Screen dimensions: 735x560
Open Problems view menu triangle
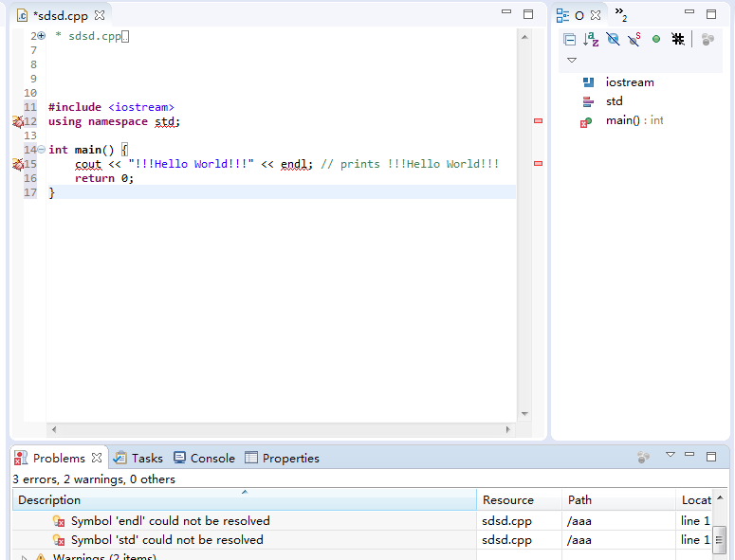pyautogui.click(x=671, y=454)
